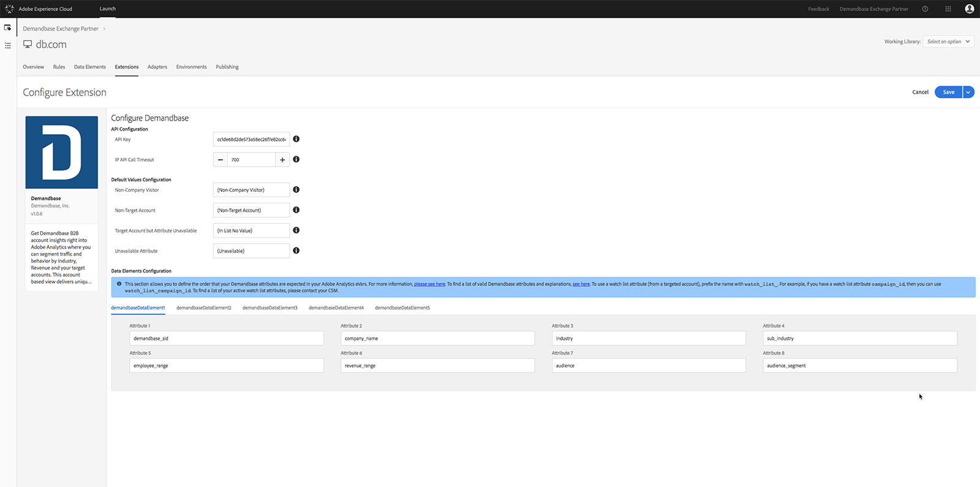Click the timeout value field showing 700
Image resolution: width=980 pixels, height=487 pixels.
click(x=251, y=159)
